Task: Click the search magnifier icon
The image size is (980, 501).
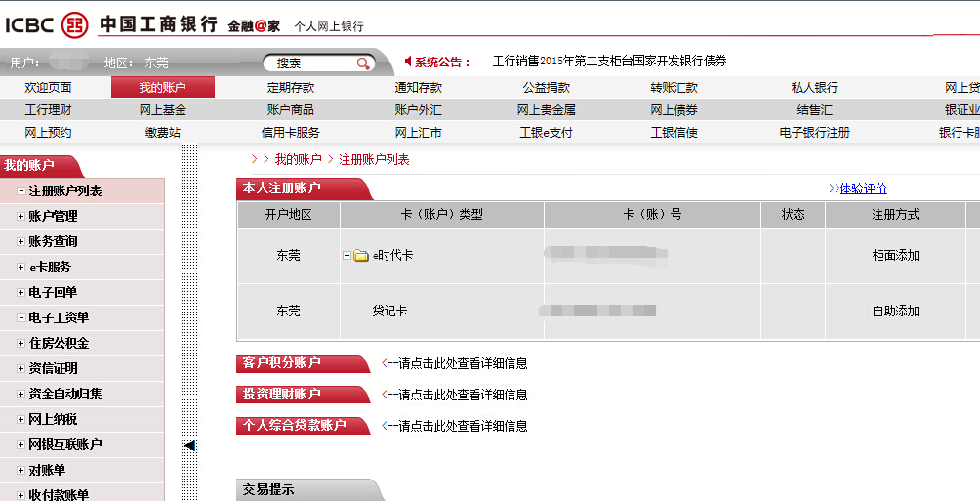Action: [363, 63]
